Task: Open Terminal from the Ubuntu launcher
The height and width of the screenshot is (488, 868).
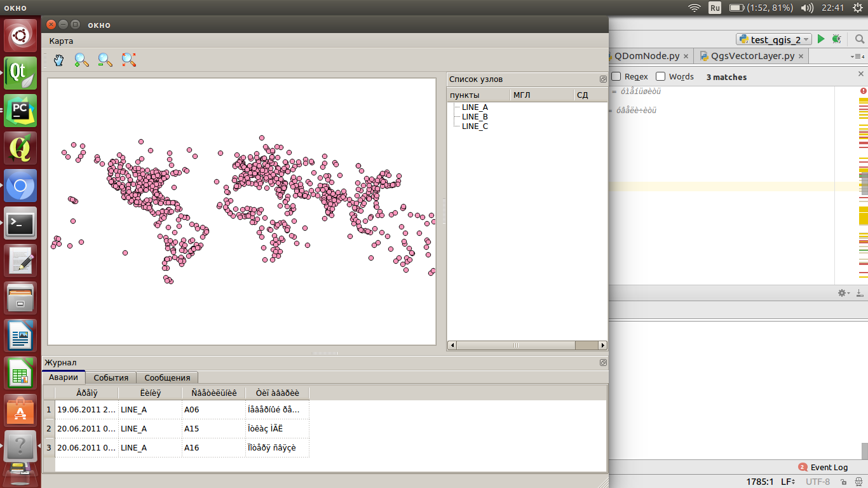Action: pos(20,223)
